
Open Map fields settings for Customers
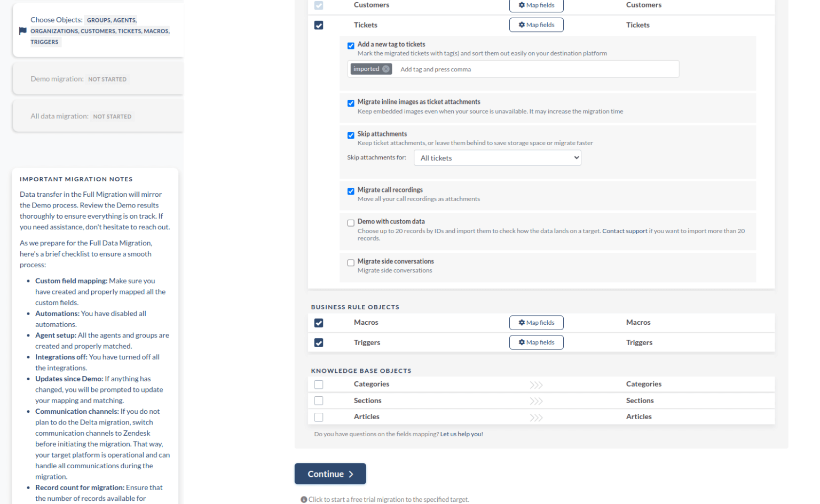[x=536, y=5]
